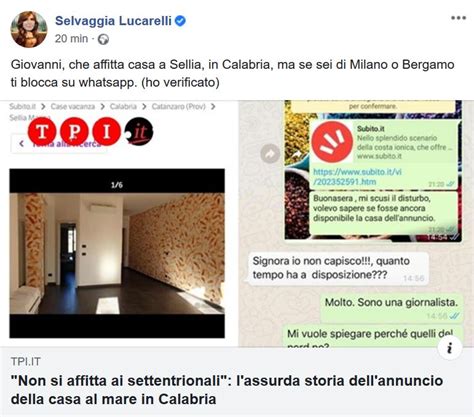The height and width of the screenshot is (417, 474).
Task: Click the Catanzaro (Prov) breadcrumb
Action: pyautogui.click(x=179, y=106)
